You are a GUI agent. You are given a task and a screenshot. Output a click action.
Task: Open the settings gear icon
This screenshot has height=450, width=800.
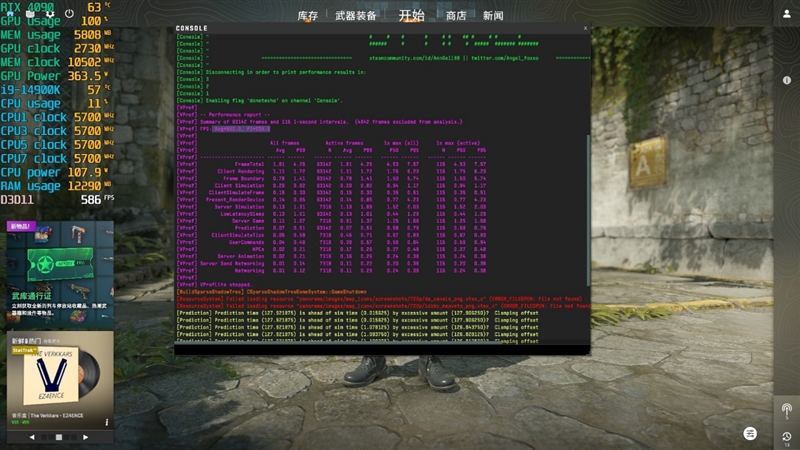point(50,14)
